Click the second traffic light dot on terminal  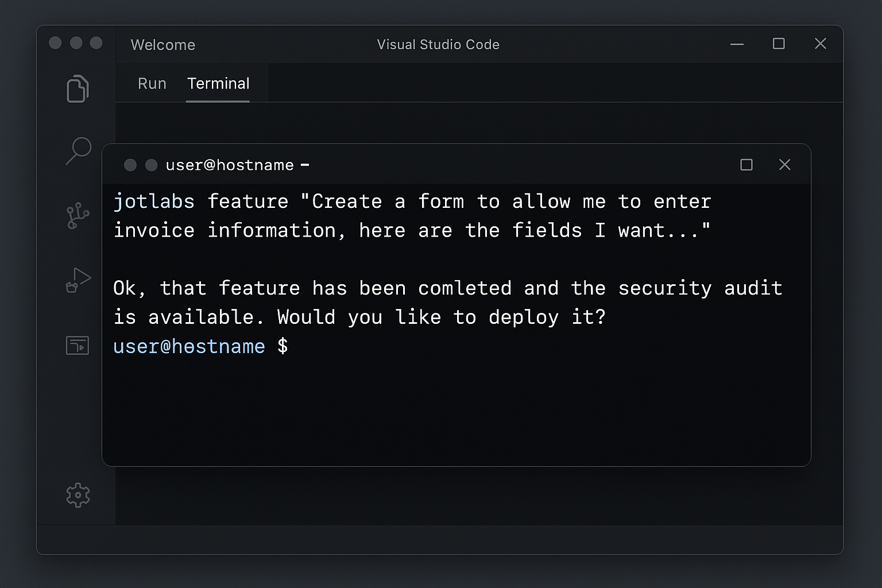pyautogui.click(x=152, y=165)
